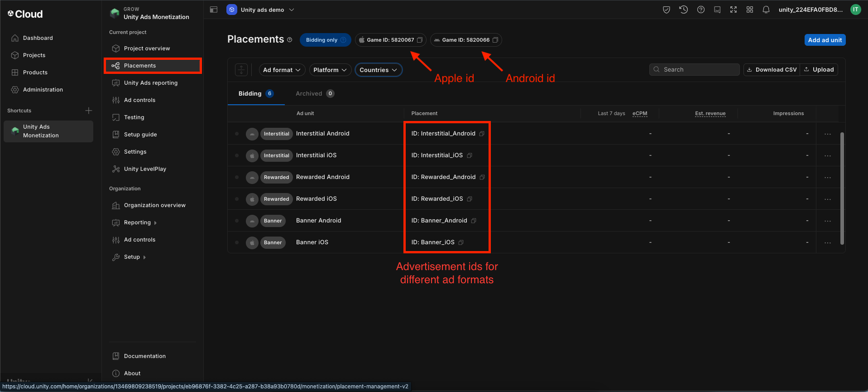
Task: Sort by the eCPM column header
Action: pos(640,113)
